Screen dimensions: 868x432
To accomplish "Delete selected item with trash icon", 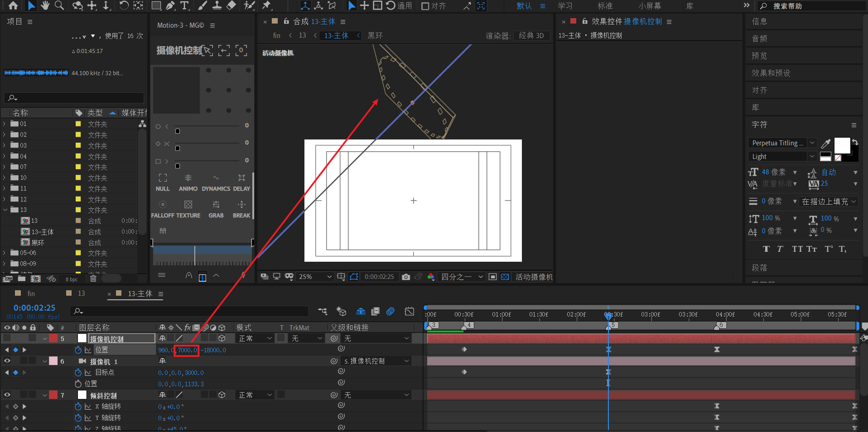I will tap(93, 278).
